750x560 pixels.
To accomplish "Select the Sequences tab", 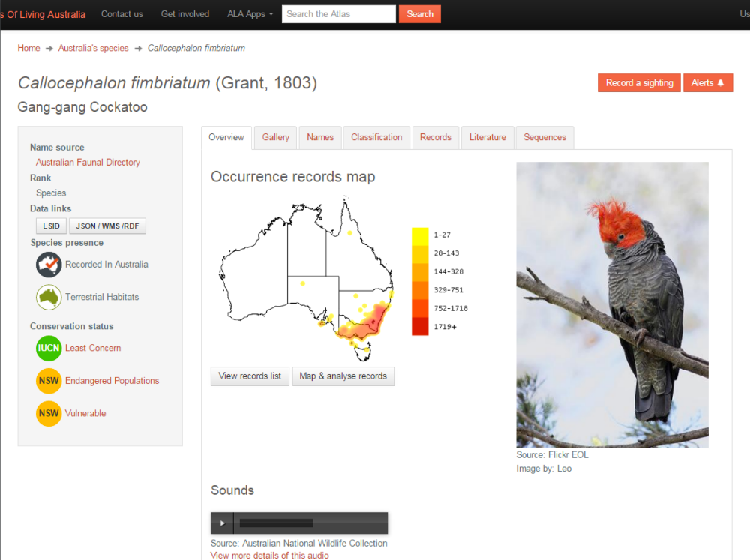I will pos(544,138).
